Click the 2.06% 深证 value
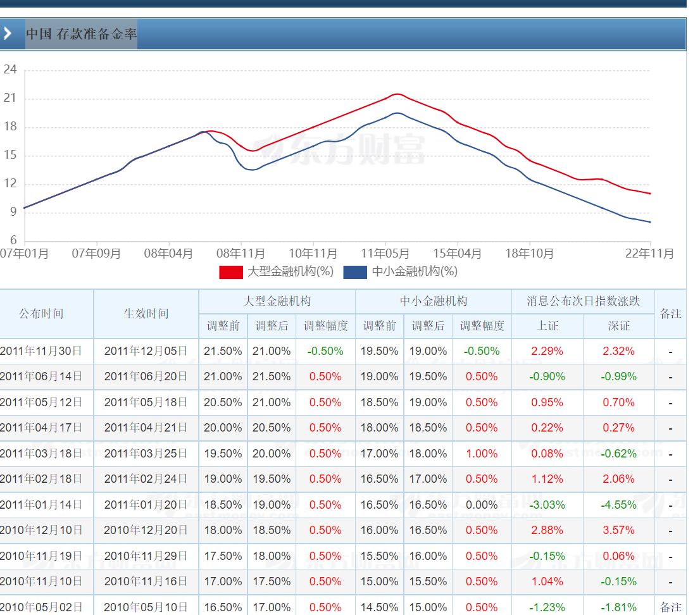700x615 pixels. pos(619,480)
